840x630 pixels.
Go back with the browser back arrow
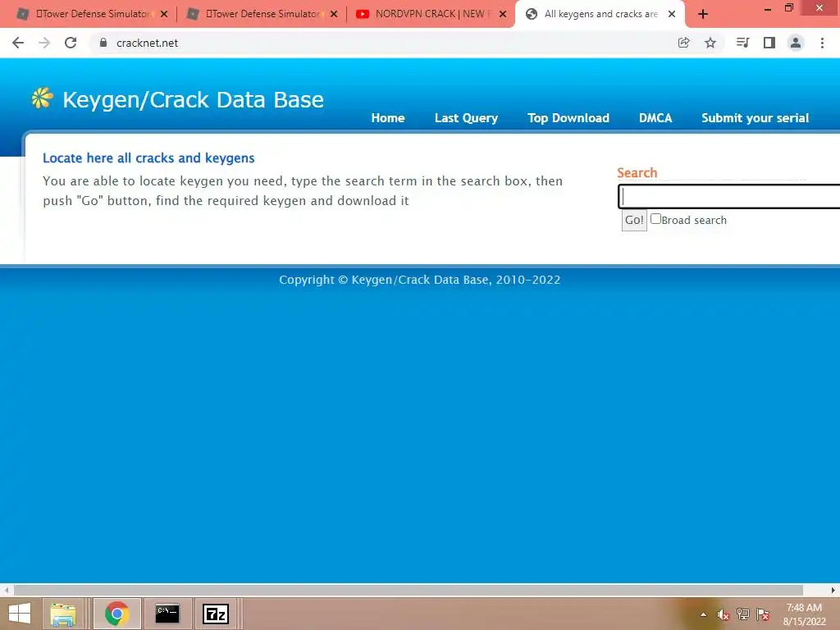(x=18, y=43)
